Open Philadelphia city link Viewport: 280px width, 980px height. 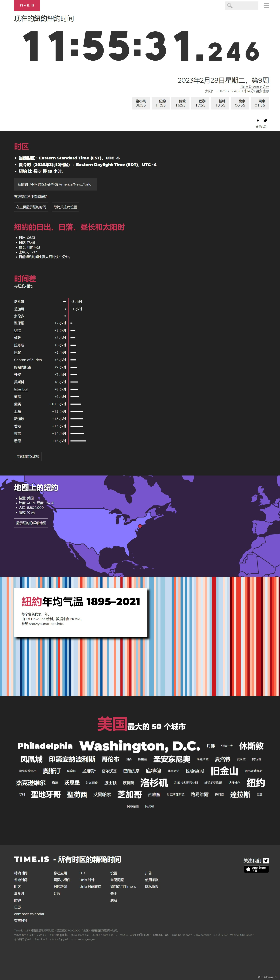[45, 746]
